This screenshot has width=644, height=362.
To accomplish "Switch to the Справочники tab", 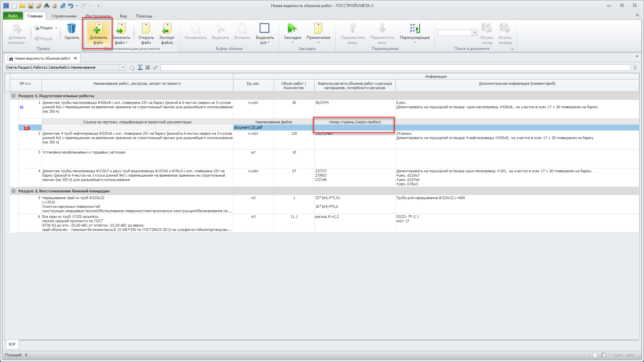I will [x=64, y=16].
